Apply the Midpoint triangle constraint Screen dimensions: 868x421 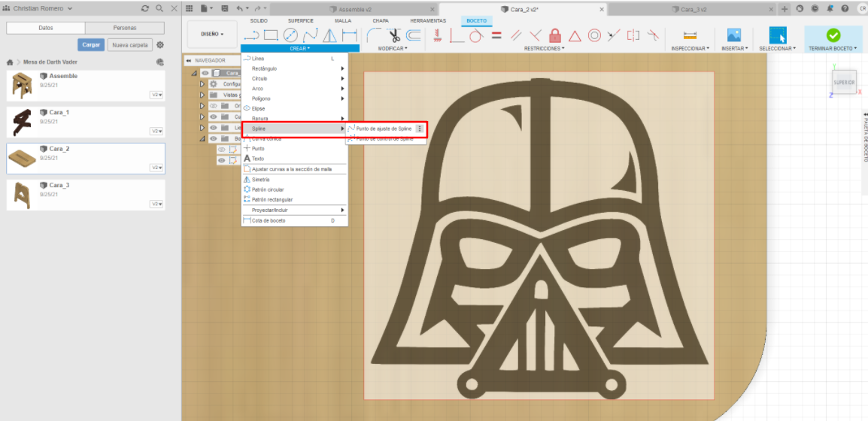pos(575,36)
